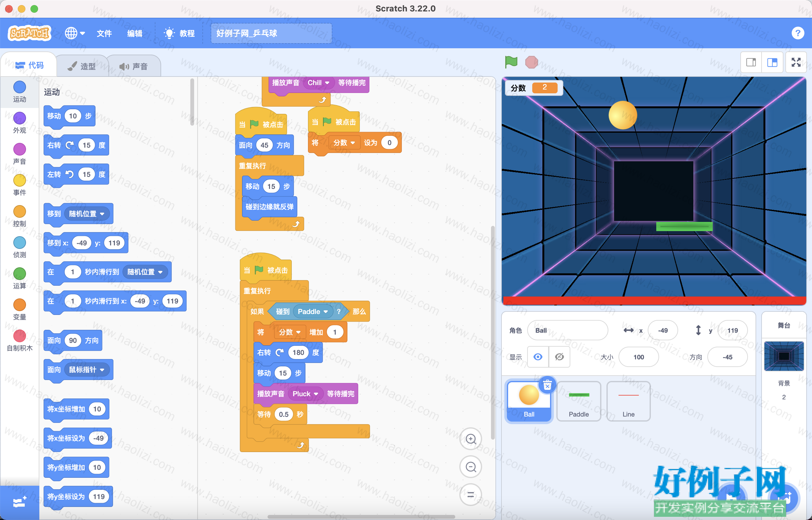The image size is (812, 520).
Task: Zoom out the code workspace
Action: (471, 467)
